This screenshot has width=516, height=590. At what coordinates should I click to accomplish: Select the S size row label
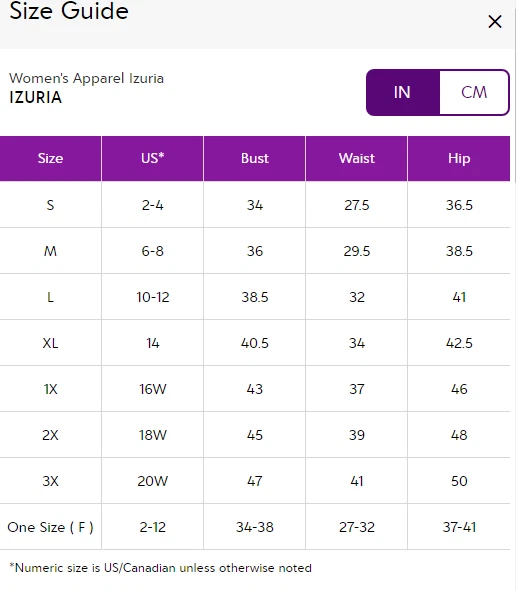tap(50, 205)
